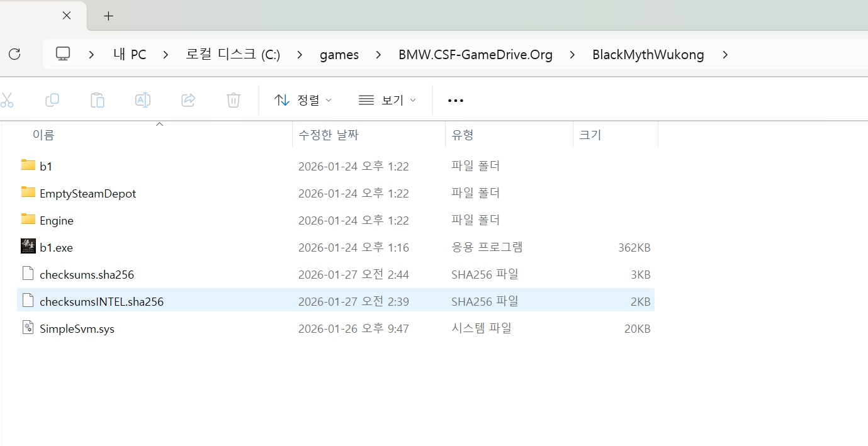The image size is (868, 446).
Task: Open the See more ellipsis menu
Action: (x=455, y=101)
